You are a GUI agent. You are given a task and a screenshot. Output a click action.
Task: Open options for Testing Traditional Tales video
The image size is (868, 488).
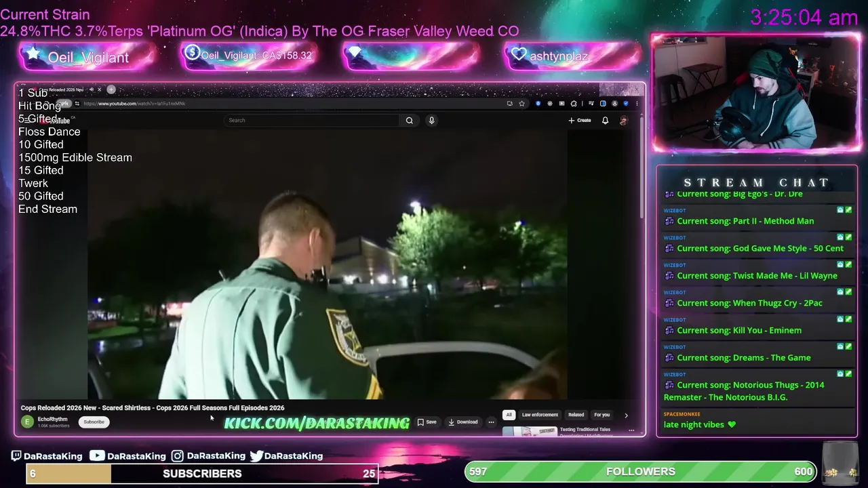[x=631, y=430]
